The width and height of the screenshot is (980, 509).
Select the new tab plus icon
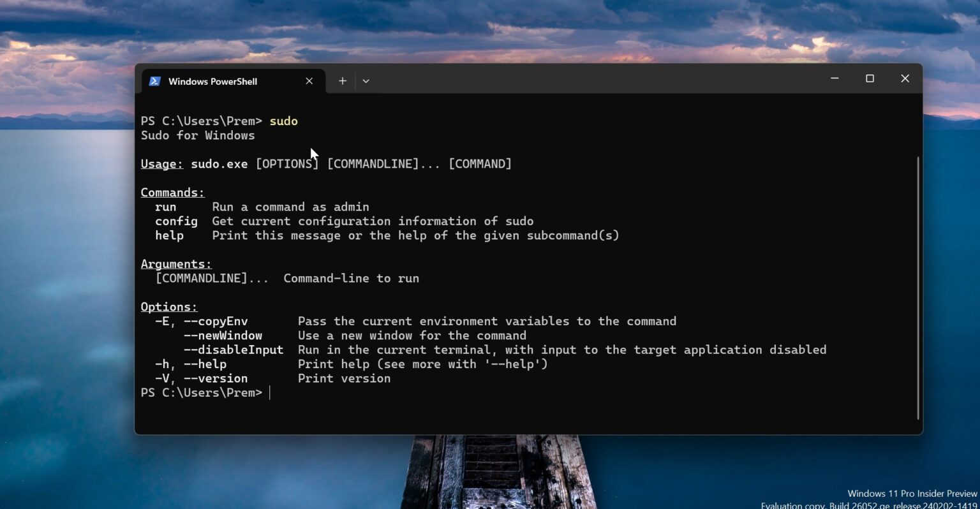(342, 81)
